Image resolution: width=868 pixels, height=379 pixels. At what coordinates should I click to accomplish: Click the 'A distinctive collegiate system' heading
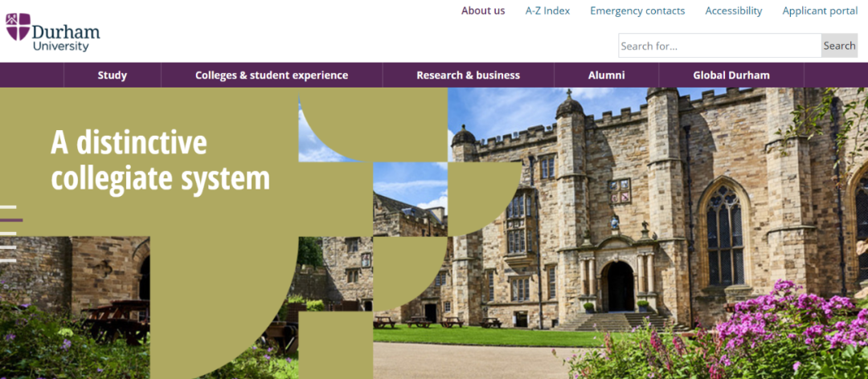pos(161,161)
